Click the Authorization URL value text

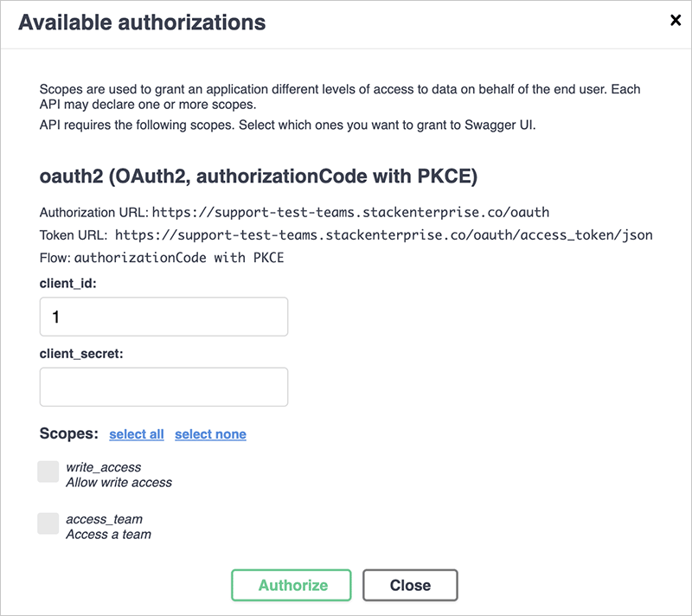tap(350, 212)
